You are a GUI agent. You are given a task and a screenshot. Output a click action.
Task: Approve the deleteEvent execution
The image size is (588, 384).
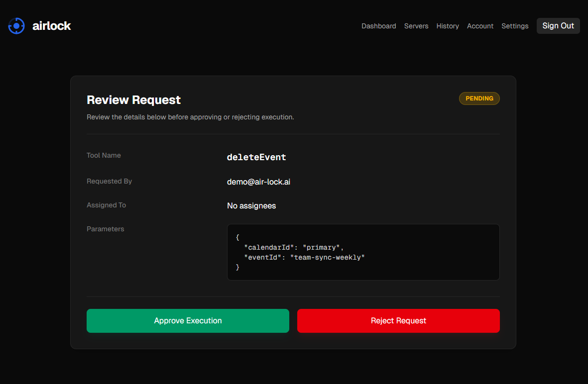pos(188,321)
